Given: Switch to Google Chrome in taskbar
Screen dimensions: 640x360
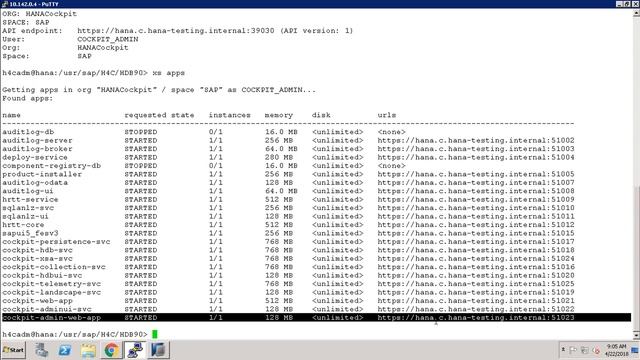Looking at the screenshot, I should tap(111, 350).
